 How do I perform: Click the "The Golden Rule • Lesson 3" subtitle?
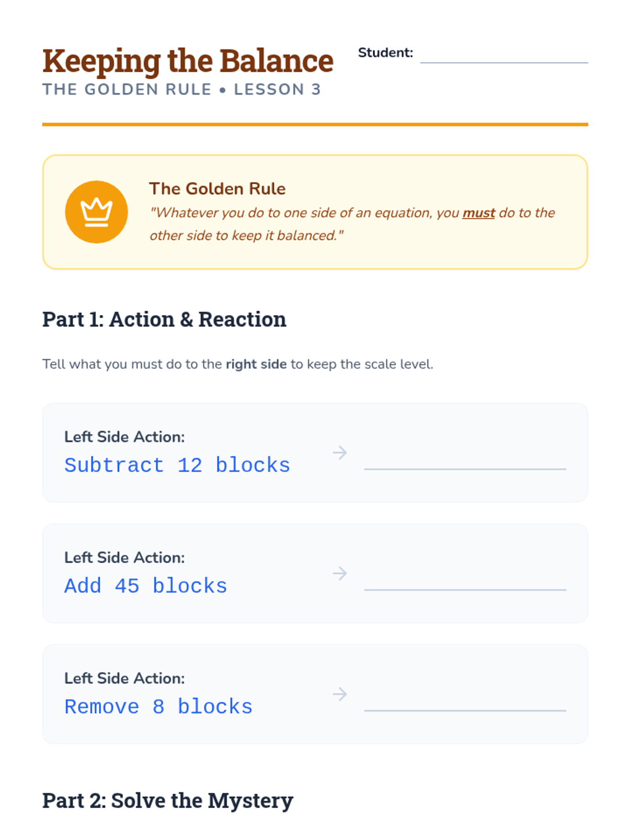pos(181,90)
